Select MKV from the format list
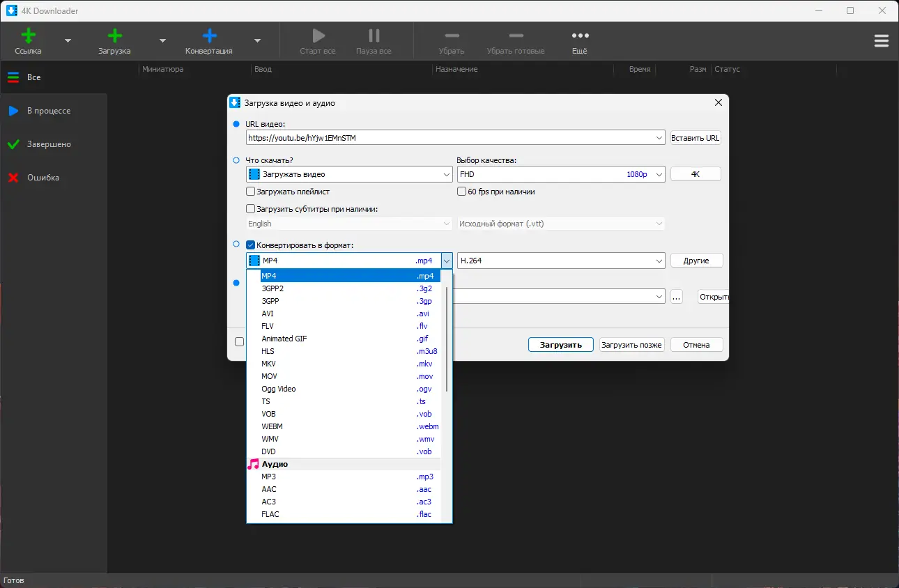 tap(269, 364)
